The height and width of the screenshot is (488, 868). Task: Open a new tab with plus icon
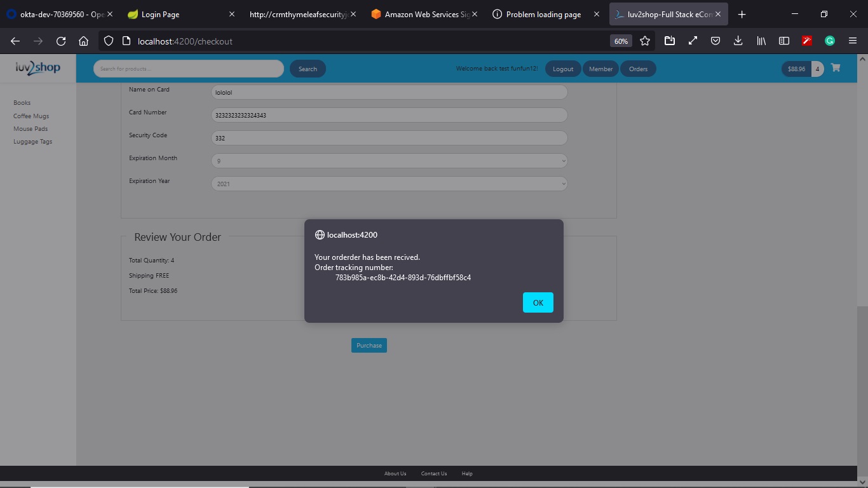(x=742, y=14)
